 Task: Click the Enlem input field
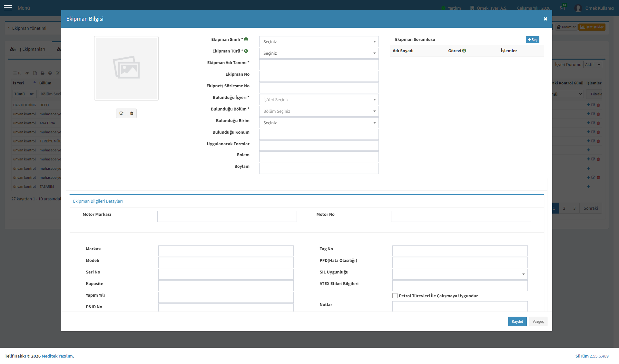tap(319, 157)
